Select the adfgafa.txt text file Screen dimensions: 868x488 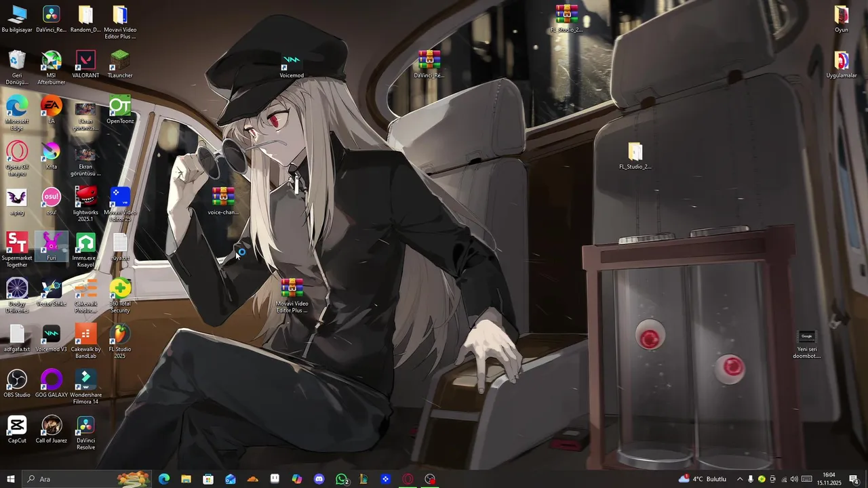(x=17, y=339)
